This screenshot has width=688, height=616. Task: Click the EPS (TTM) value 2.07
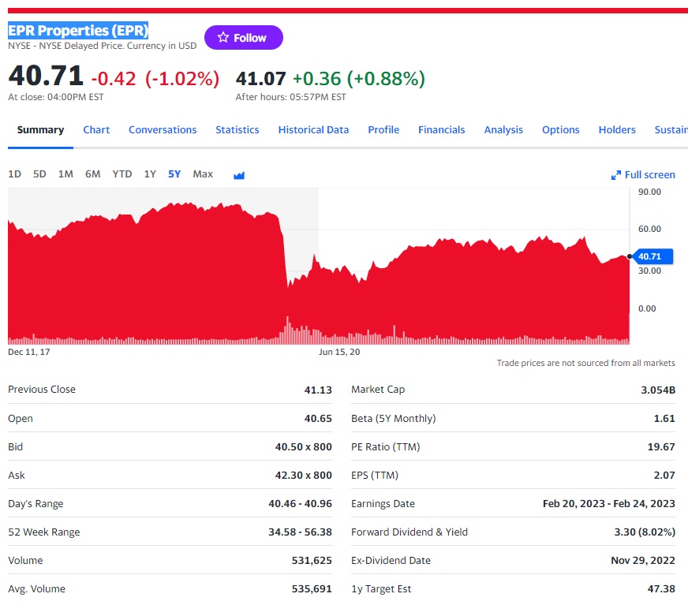tap(664, 476)
